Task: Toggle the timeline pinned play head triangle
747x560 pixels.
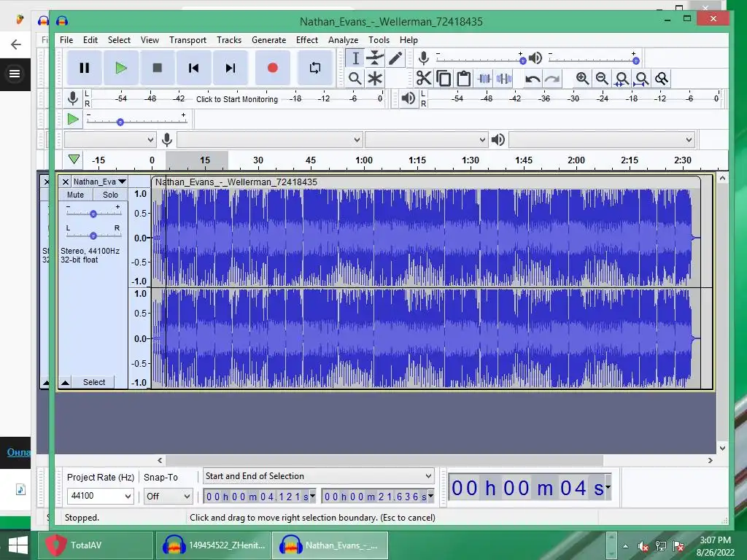Action: [74, 159]
